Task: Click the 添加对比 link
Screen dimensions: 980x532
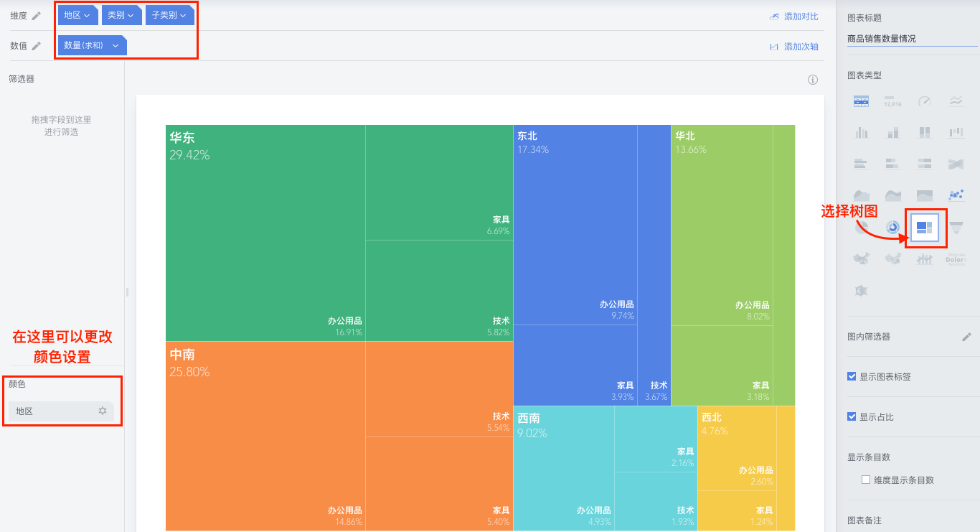Action: tap(794, 17)
